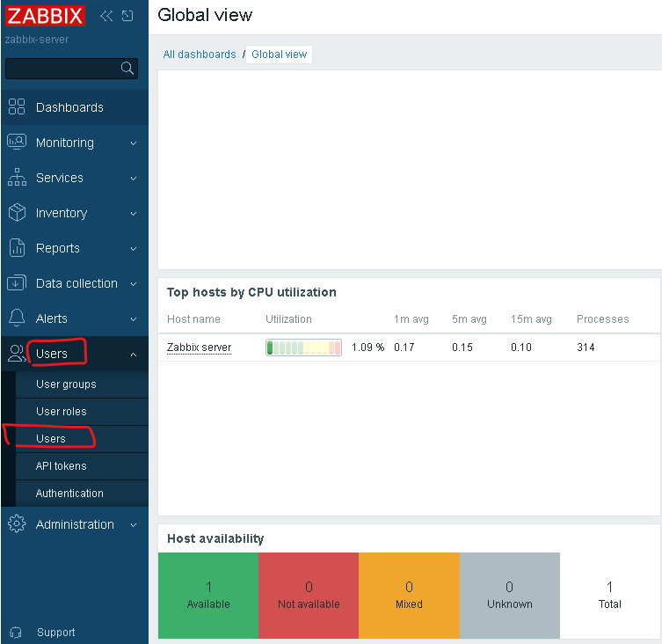This screenshot has width=662, height=644.
Task: Click the Utilization column header
Action: pos(288,319)
